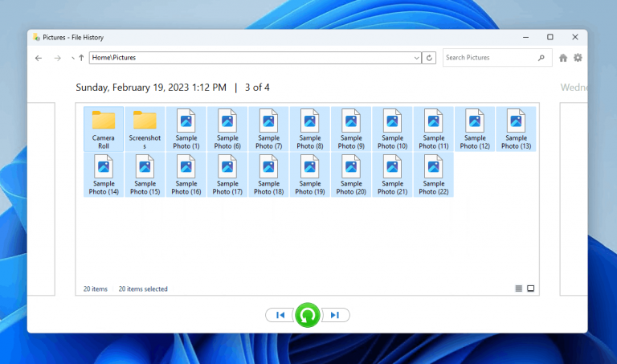Navigate back with the left arrow

pos(39,58)
